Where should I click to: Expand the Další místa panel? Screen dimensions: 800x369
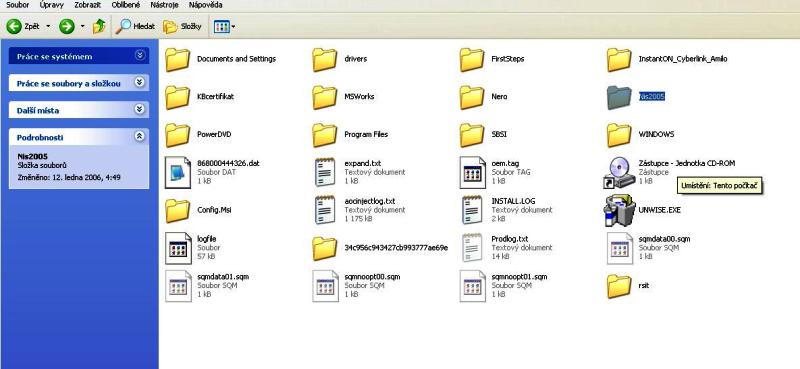[x=140, y=109]
